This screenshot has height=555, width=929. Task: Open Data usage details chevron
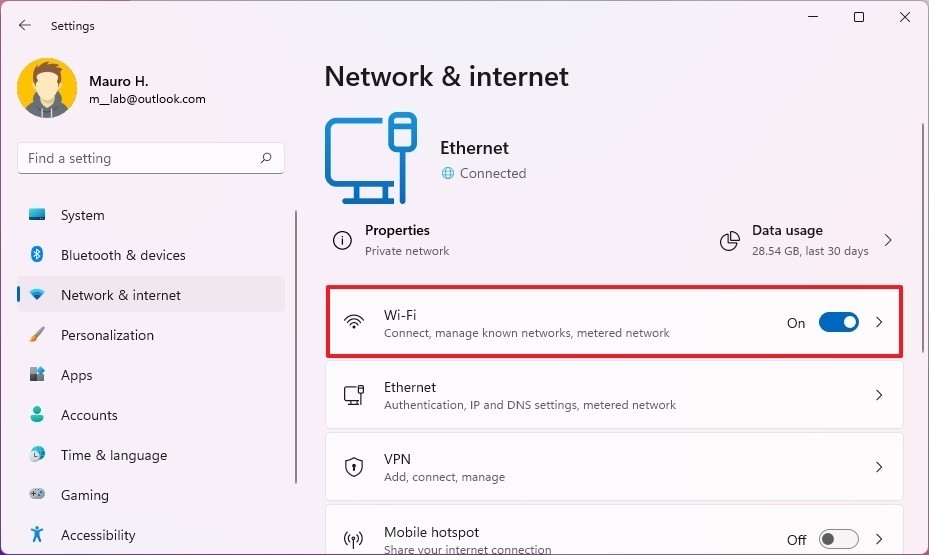point(887,240)
